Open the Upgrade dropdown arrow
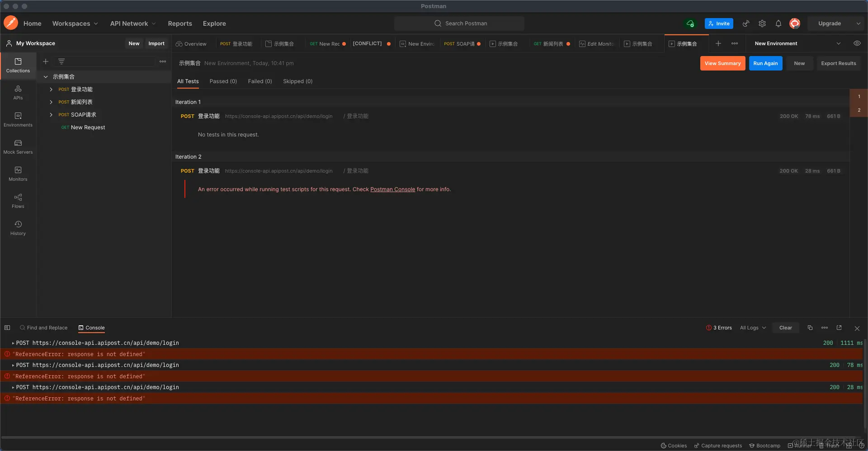The height and width of the screenshot is (451, 868). click(x=858, y=23)
